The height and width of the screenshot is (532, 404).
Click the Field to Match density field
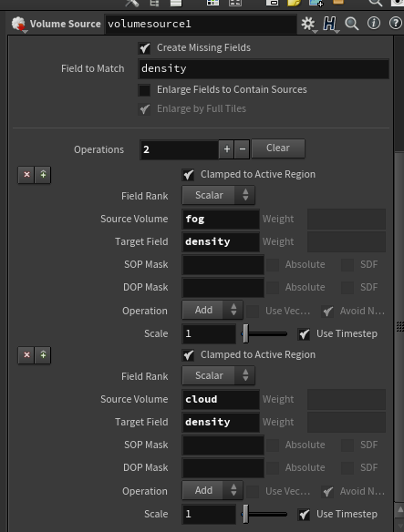[x=264, y=69]
